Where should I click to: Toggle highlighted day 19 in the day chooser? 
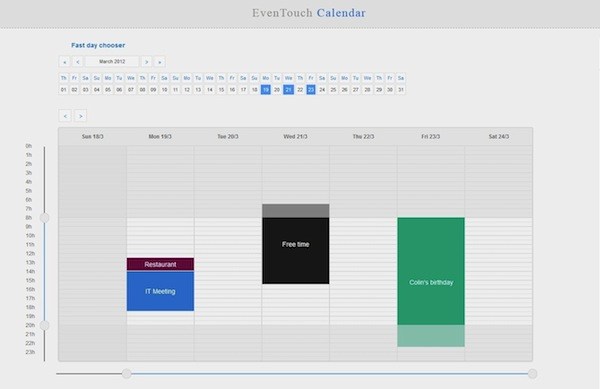click(266, 90)
